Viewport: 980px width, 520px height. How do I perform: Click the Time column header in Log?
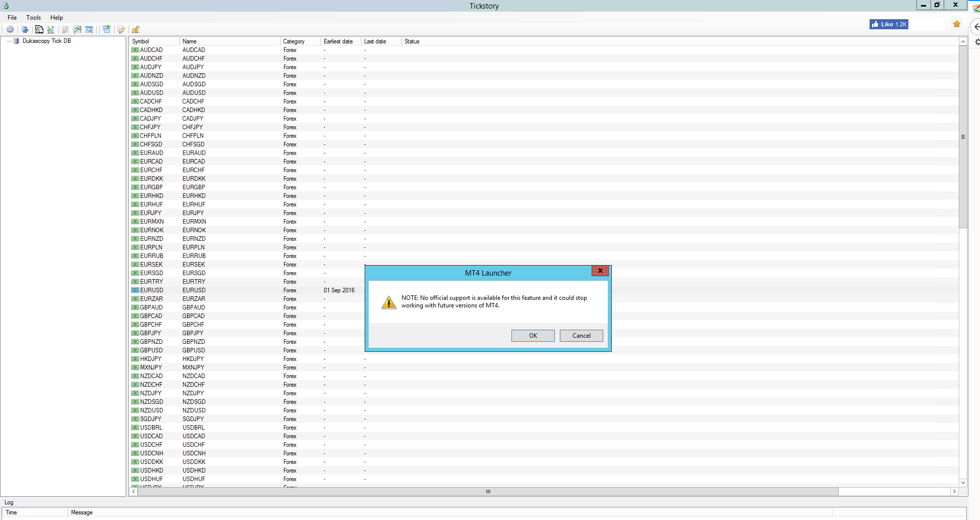point(35,512)
